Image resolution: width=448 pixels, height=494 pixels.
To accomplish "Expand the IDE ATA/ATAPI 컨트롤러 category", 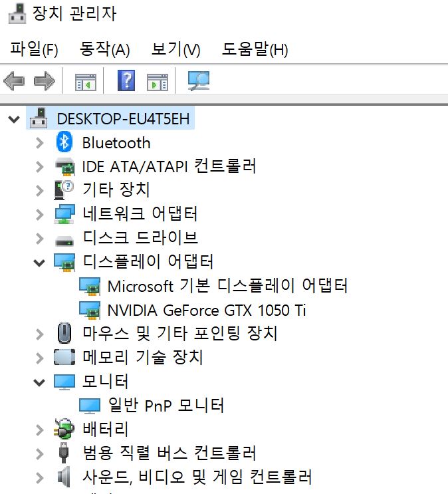I will tap(40, 167).
